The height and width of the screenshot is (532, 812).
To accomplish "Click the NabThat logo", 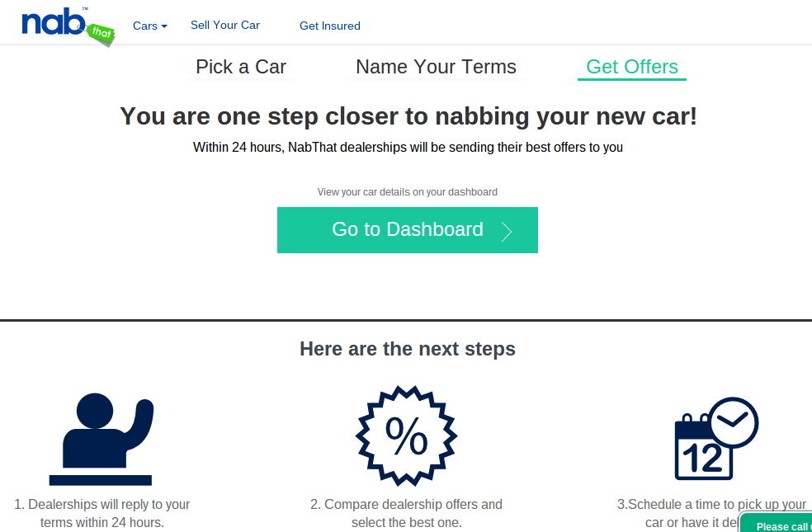I will 68,27.
